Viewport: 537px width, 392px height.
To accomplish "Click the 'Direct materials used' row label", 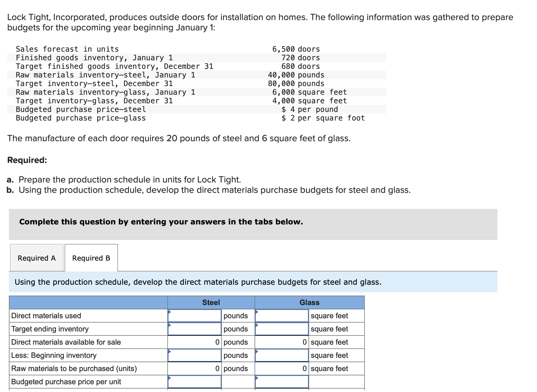I will tap(46, 316).
